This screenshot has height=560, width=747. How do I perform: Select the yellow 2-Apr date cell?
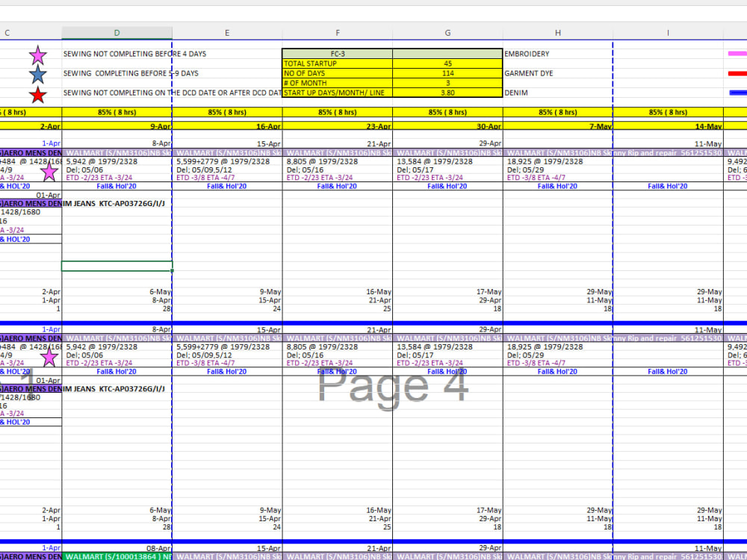pos(31,126)
